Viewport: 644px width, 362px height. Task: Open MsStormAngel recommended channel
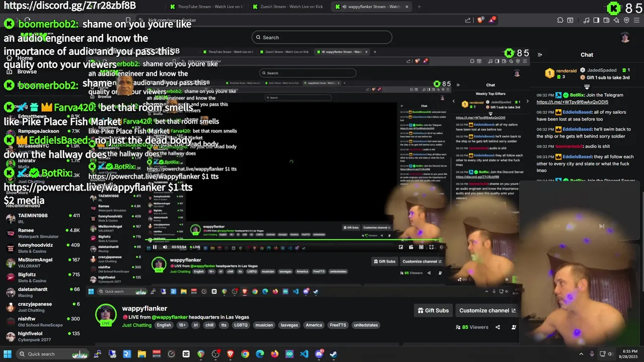tap(43, 262)
